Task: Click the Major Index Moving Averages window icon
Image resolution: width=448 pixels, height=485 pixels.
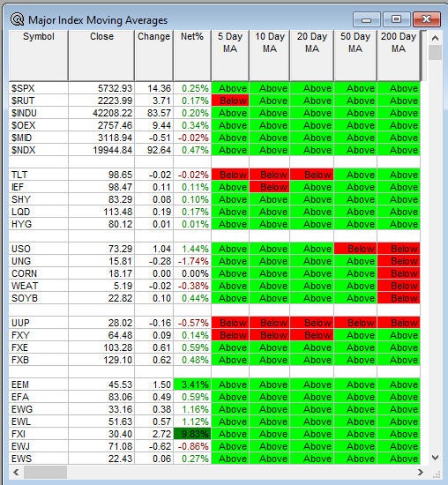Action: tap(17, 19)
